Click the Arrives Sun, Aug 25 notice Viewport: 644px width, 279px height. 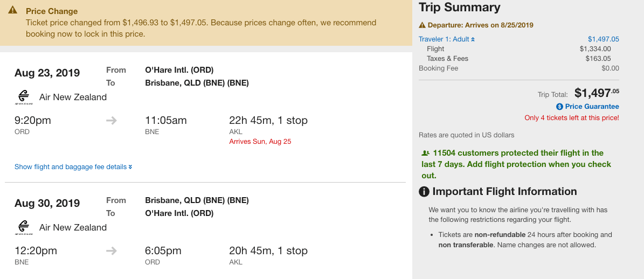[260, 142]
